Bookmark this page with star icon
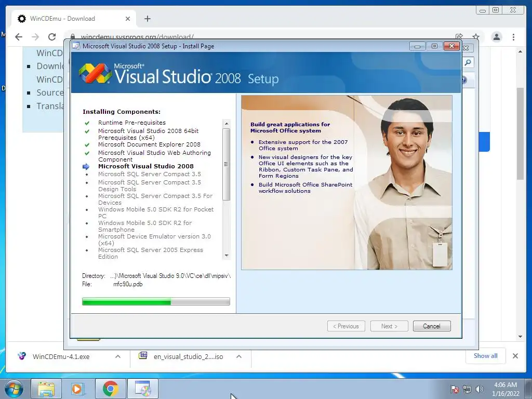 coord(476,37)
